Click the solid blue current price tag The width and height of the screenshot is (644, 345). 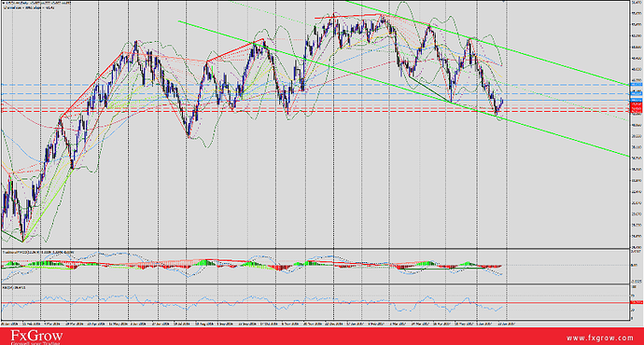pos(637,100)
